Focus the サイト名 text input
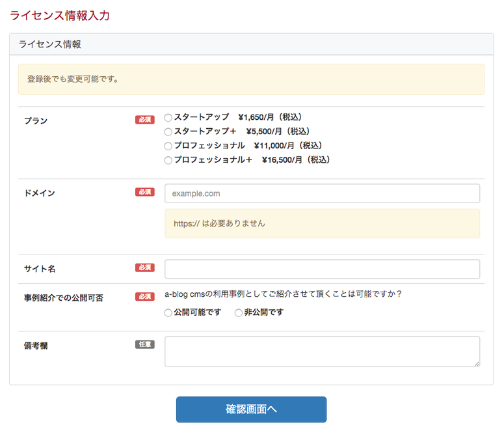This screenshot has height=442, width=504. pyautogui.click(x=322, y=269)
